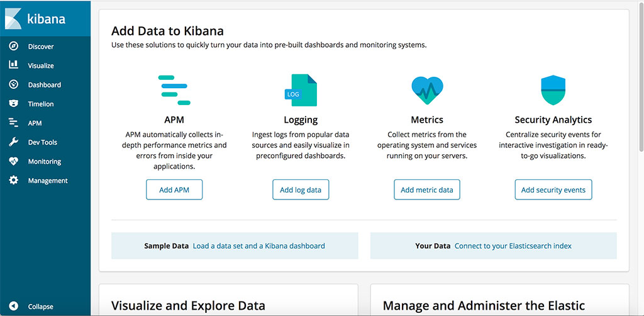Click the Security Analytics shield illustration
The image size is (644, 316).
553,90
